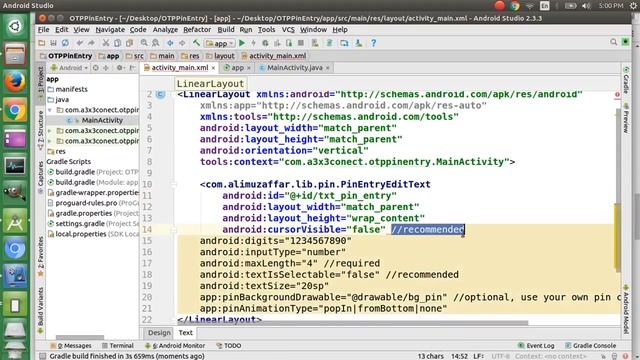Open the VCS menu
The image size is (640, 360).
pyautogui.click(x=288, y=30)
